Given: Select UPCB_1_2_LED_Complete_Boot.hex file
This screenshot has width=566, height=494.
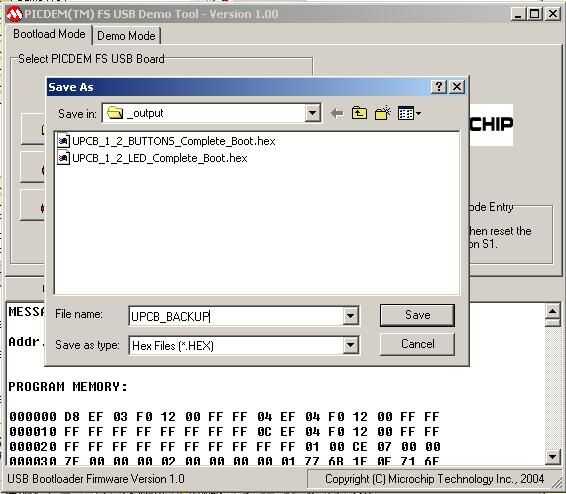Looking at the screenshot, I should click(x=160, y=158).
